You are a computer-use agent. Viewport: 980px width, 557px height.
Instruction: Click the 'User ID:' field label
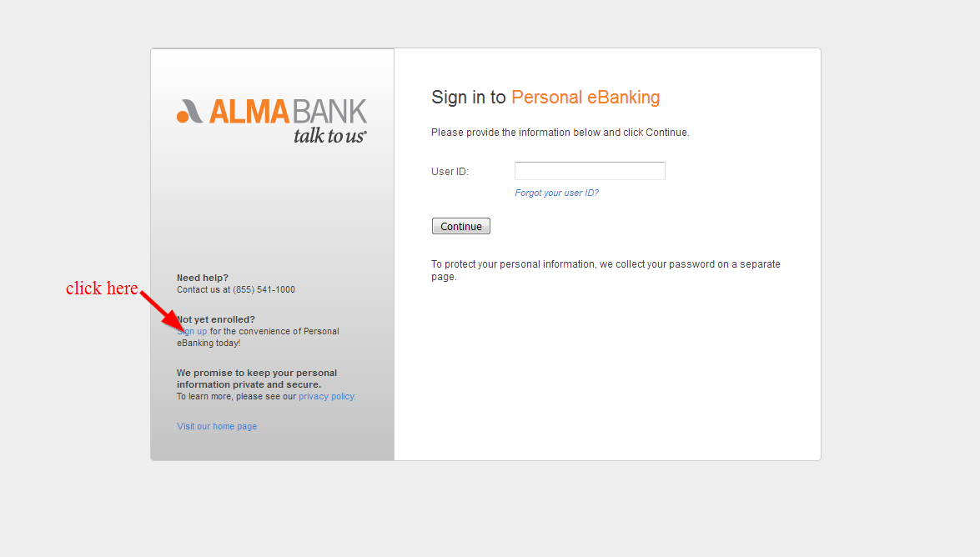[450, 172]
